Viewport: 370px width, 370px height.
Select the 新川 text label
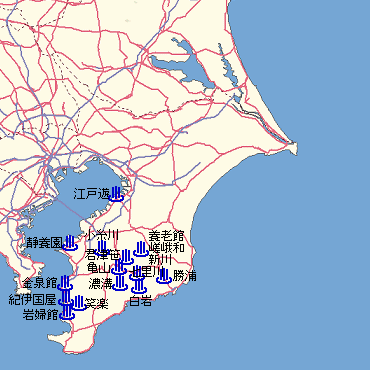160,259
